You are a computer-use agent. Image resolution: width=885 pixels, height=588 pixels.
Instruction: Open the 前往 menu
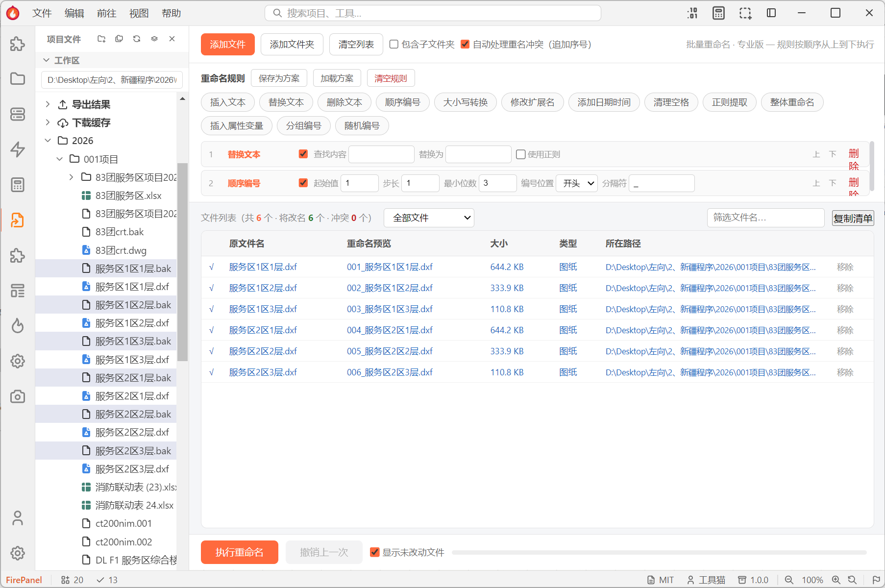(107, 13)
